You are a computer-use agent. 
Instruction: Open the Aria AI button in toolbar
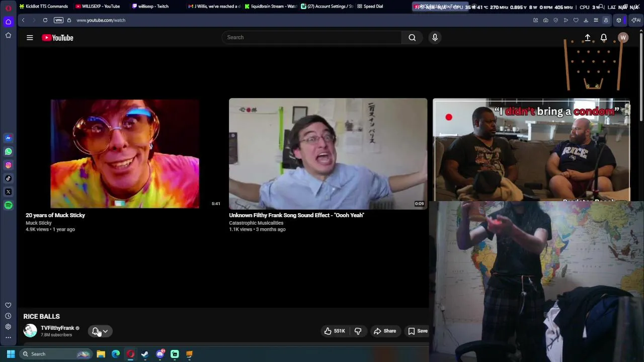(x=636, y=20)
